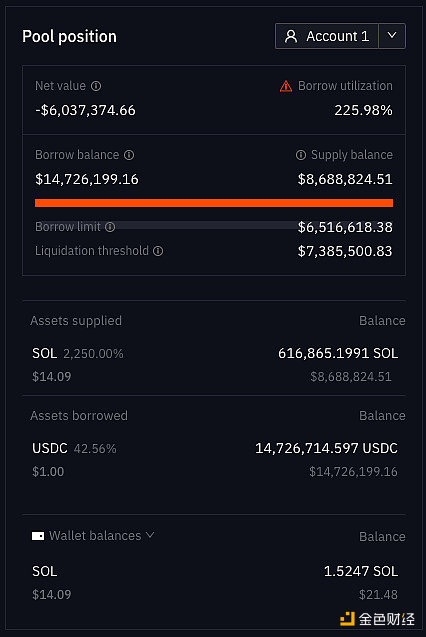Click the 金色财经 watermark logo
426x637 pixels.
[x=377, y=619]
